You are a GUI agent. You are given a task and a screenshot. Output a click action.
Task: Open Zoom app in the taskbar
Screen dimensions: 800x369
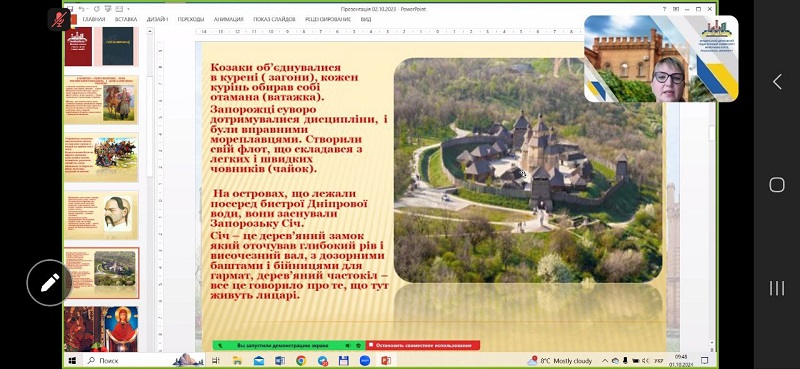coord(364,361)
